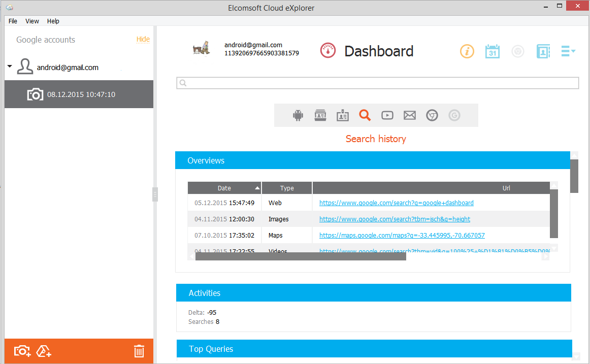This screenshot has width=590, height=364.
Task: Click the Search history title label
Action: coord(376,139)
